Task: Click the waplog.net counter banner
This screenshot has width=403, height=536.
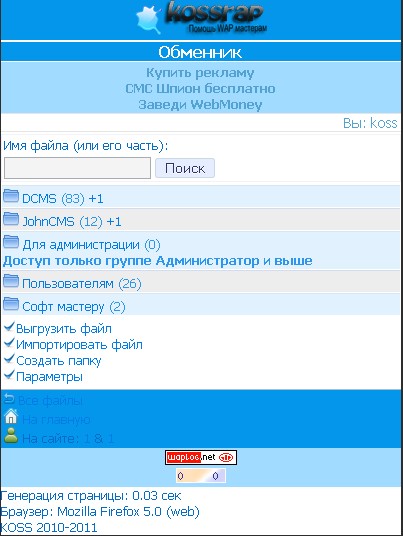Action: click(x=201, y=457)
